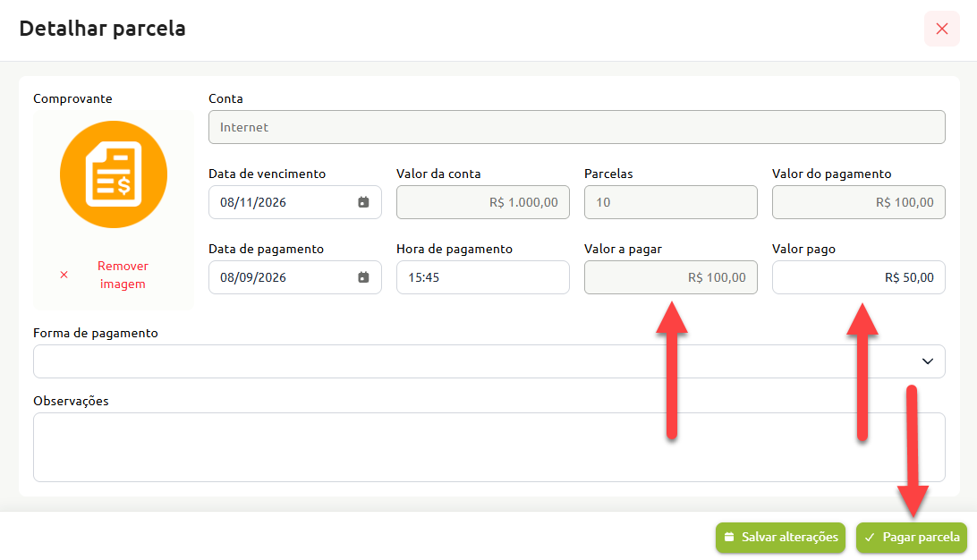Viewport: 977px width, 560px height.
Task: Edit the Valor pago amount field
Action: (859, 277)
